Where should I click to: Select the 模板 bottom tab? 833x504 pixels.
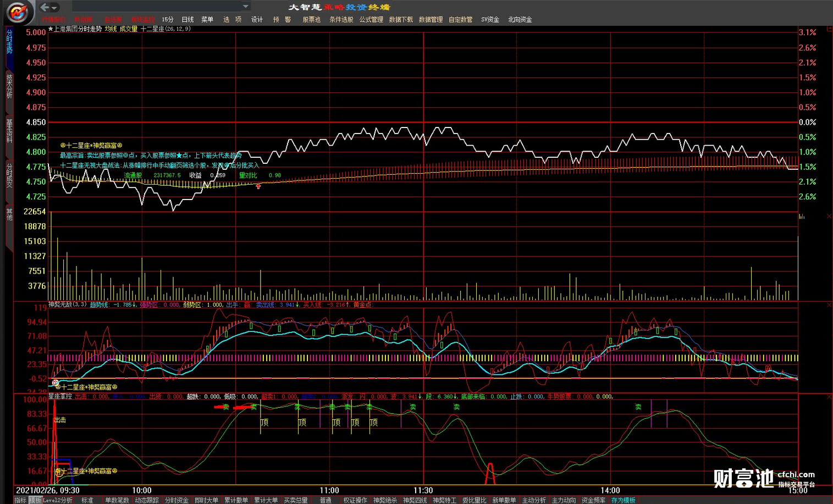pyautogui.click(x=35, y=500)
